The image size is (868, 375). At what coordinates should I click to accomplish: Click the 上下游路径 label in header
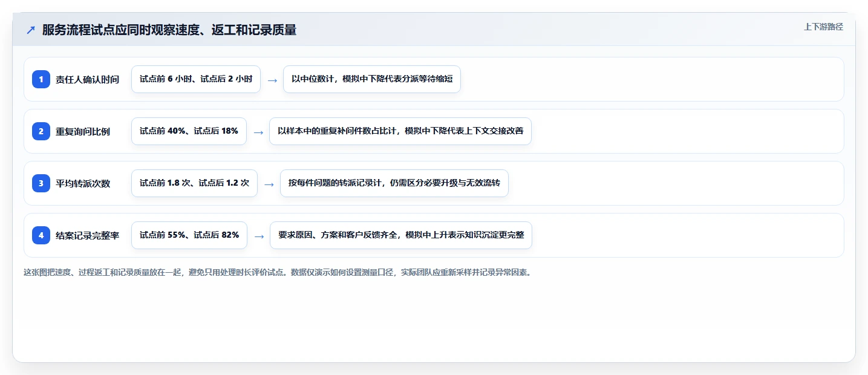[x=823, y=27]
